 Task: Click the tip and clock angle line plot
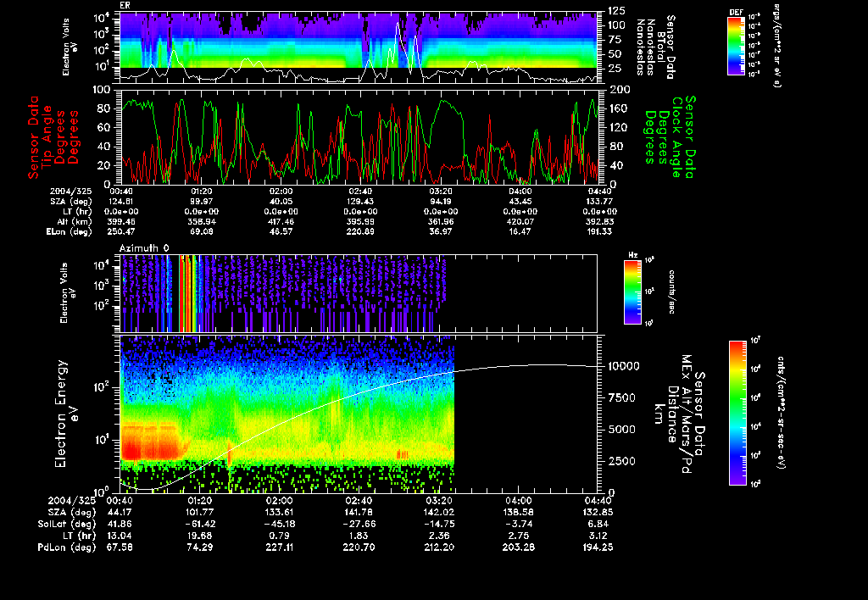coord(359,136)
